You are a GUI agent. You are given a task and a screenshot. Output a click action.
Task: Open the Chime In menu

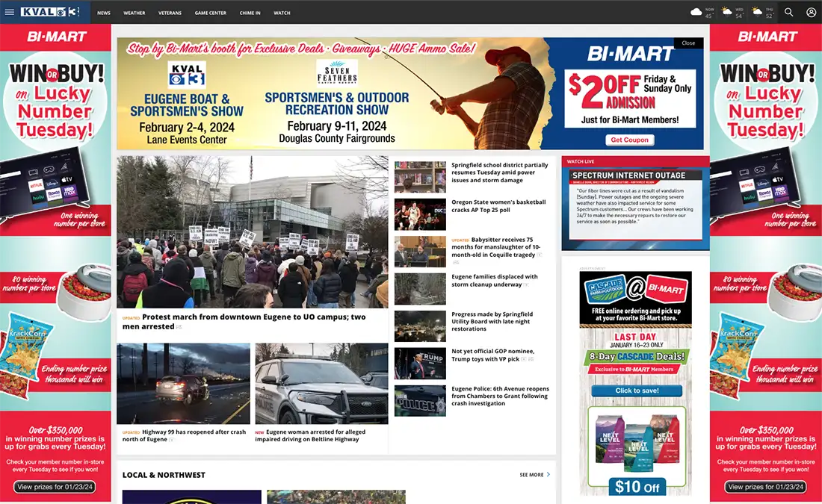tap(250, 13)
